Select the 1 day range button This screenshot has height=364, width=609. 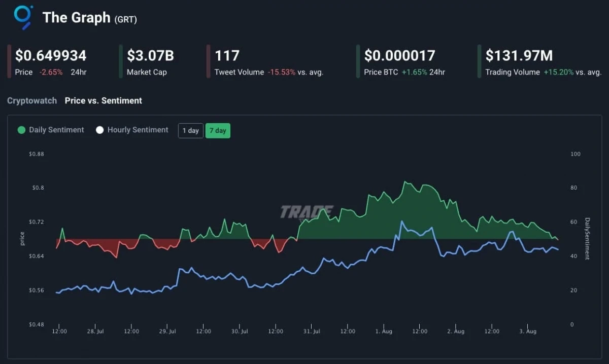tap(190, 130)
